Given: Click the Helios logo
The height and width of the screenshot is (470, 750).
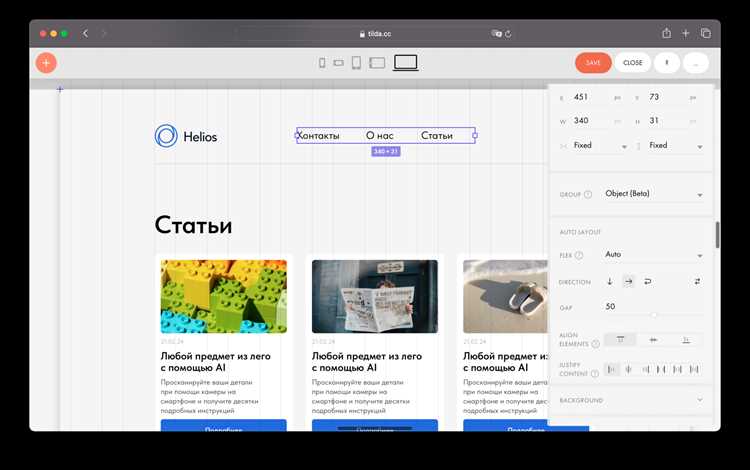Looking at the screenshot, I should click(x=186, y=136).
